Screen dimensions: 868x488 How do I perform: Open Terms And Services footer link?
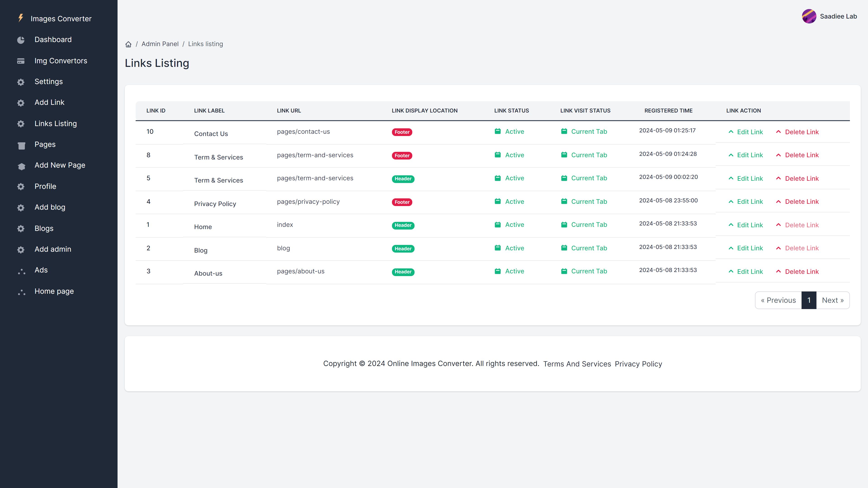click(x=577, y=364)
